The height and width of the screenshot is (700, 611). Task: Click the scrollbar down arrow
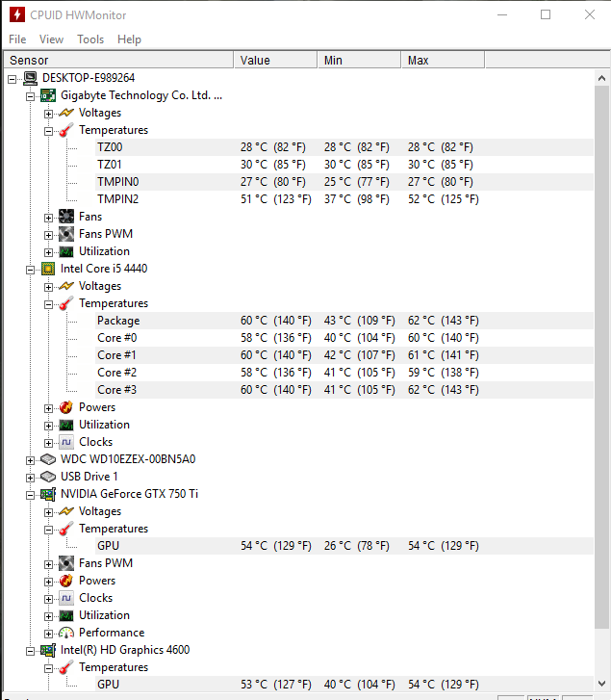(601, 684)
